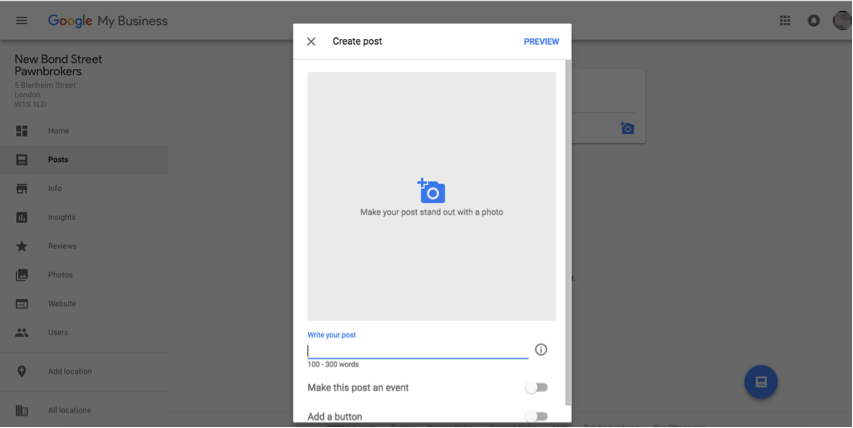Viewport: 853px width, 428px height.
Task: Click the info icon beside post field
Action: 541,349
